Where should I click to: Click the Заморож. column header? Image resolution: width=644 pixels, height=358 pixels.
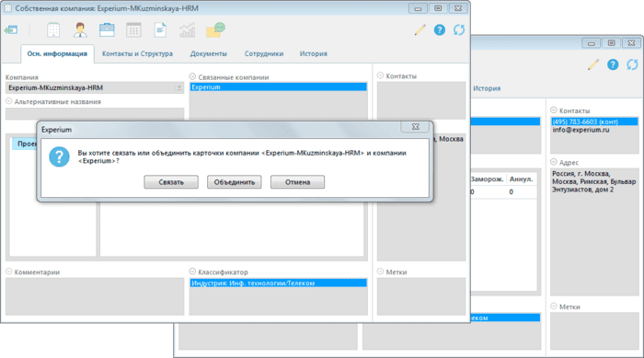point(487,179)
